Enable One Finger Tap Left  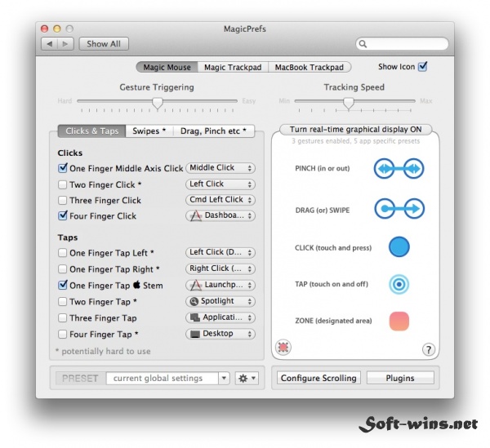coord(63,253)
